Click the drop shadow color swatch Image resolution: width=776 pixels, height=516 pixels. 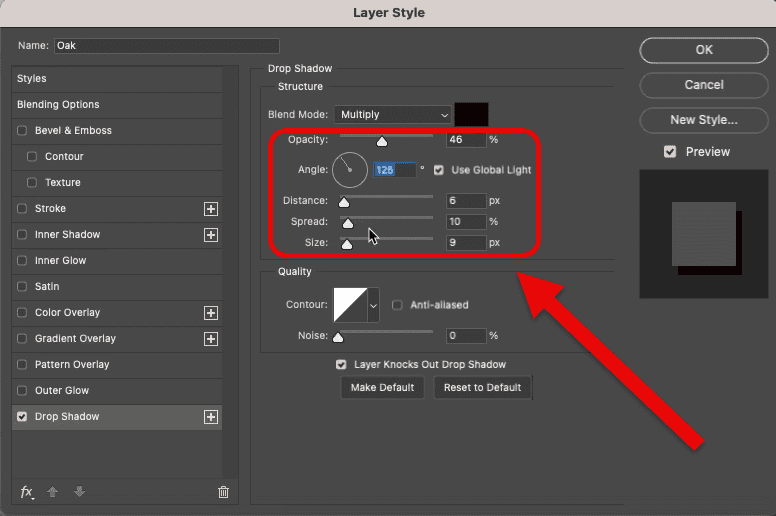tap(472, 115)
